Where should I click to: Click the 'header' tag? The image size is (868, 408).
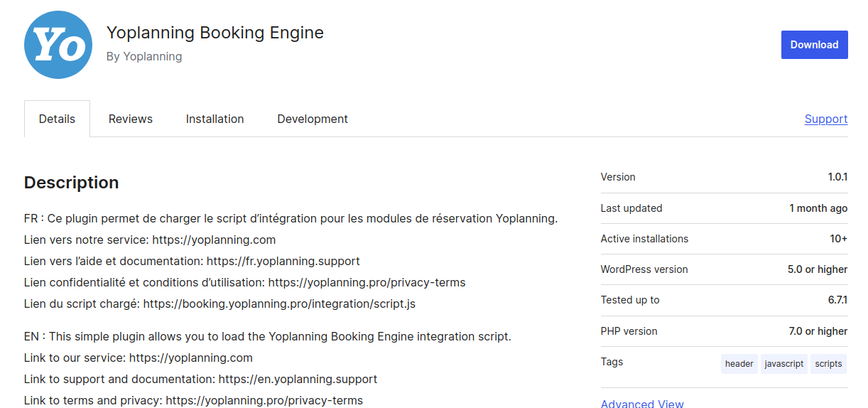click(x=739, y=364)
